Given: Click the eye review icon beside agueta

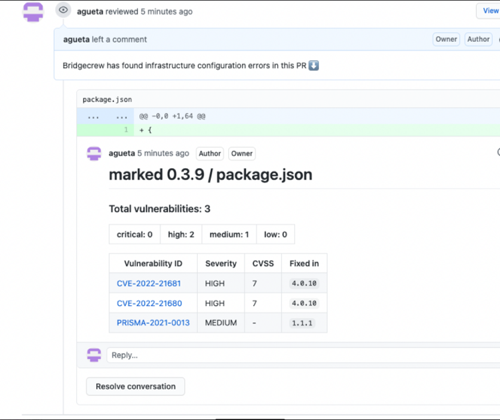Looking at the screenshot, I should pos(63,10).
